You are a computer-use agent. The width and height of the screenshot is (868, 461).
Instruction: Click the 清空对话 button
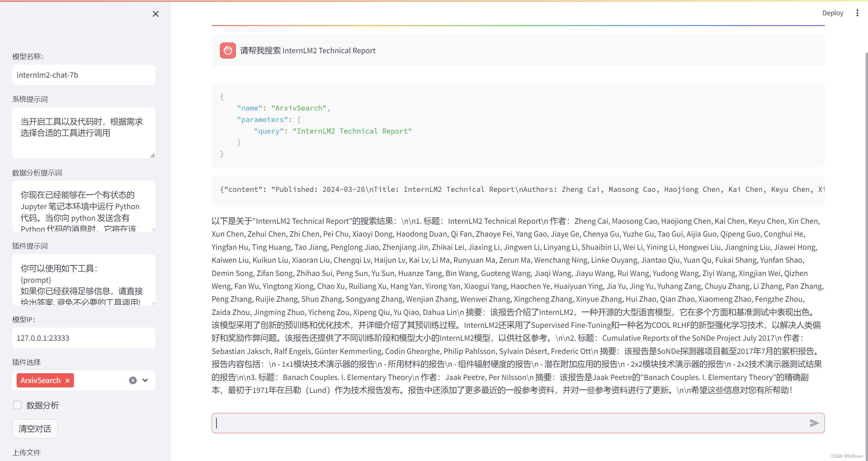point(35,428)
